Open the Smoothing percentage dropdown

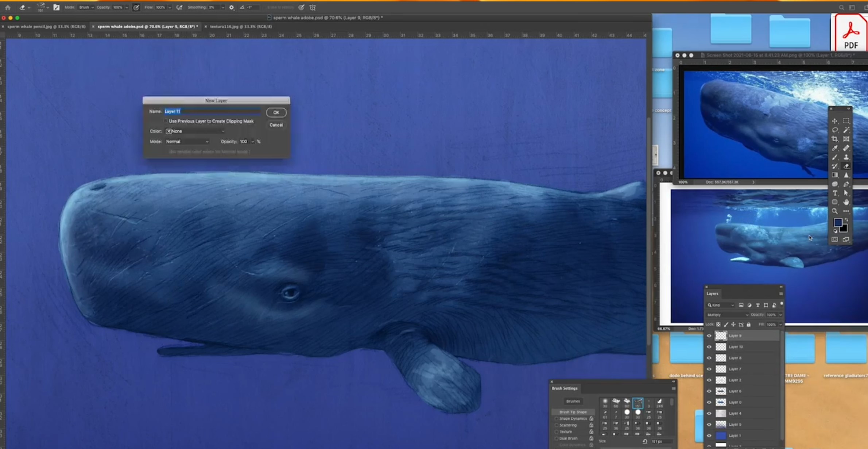tap(222, 7)
